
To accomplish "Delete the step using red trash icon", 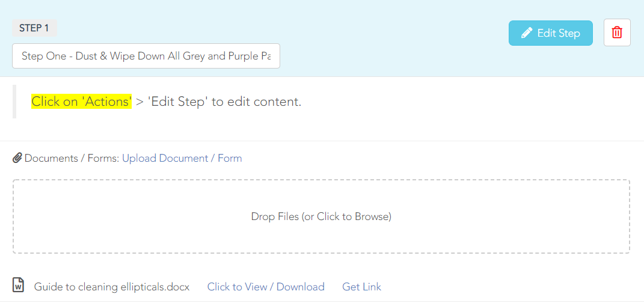I will point(617,32).
